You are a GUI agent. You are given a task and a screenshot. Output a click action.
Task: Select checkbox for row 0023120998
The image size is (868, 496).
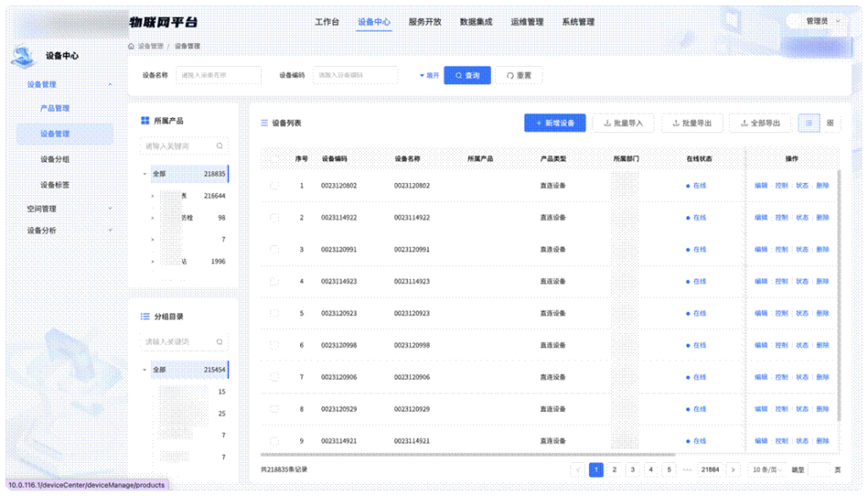275,345
